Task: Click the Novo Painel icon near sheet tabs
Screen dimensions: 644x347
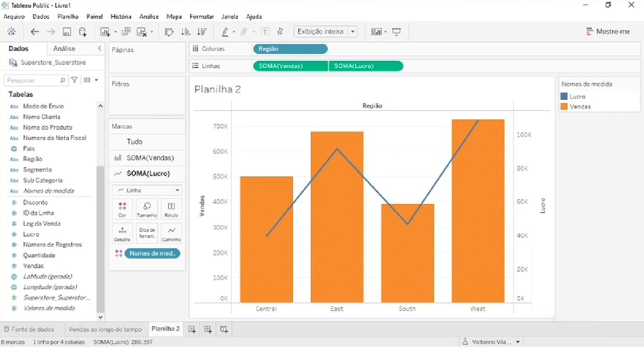Action: 208,329
